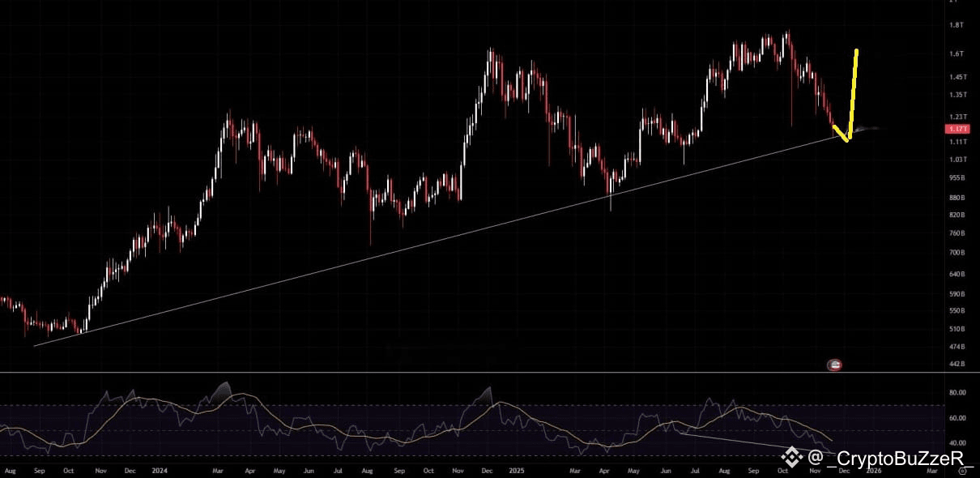This screenshot has height=478, width=980.
Task: Click the 2024 label on time axis
Action: [158, 470]
